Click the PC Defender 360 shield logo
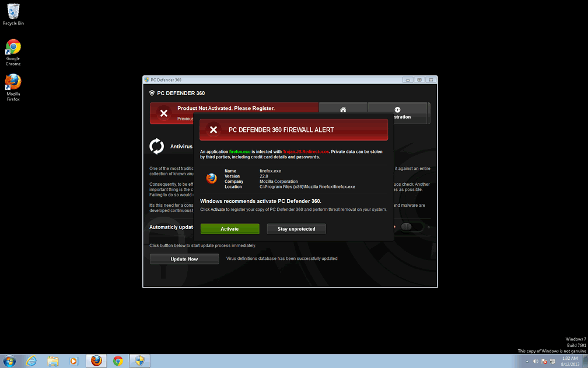 (152, 93)
